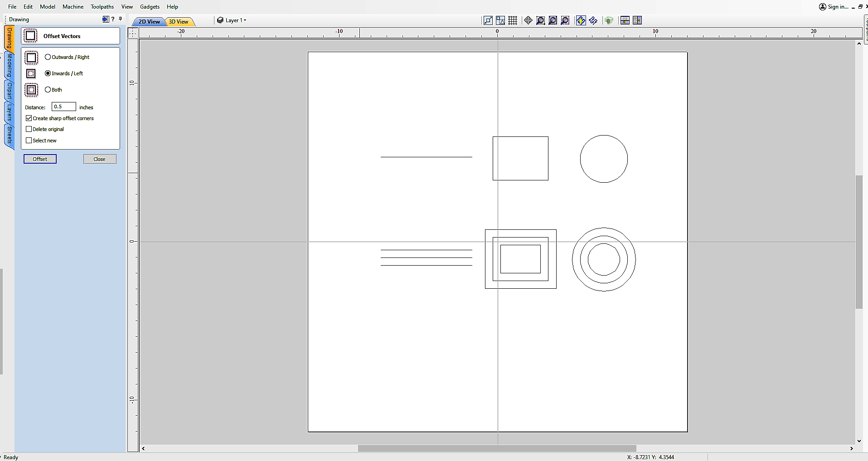Select the Zoom to Fit icon

coord(488,20)
